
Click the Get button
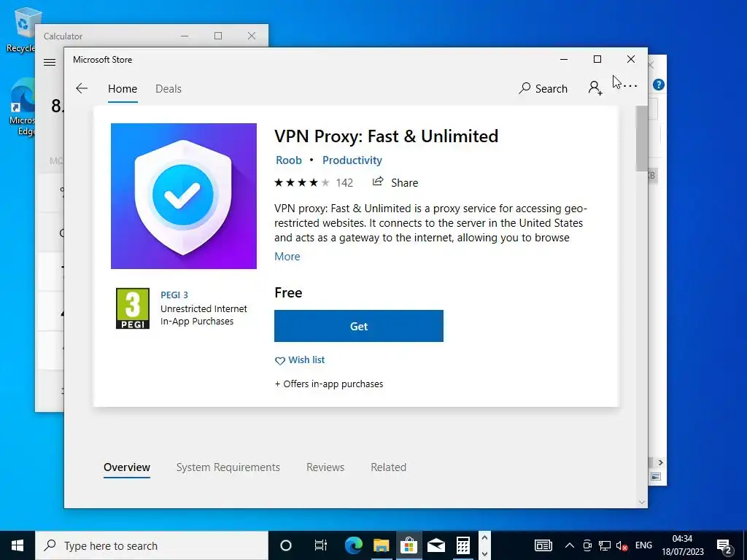(x=359, y=326)
